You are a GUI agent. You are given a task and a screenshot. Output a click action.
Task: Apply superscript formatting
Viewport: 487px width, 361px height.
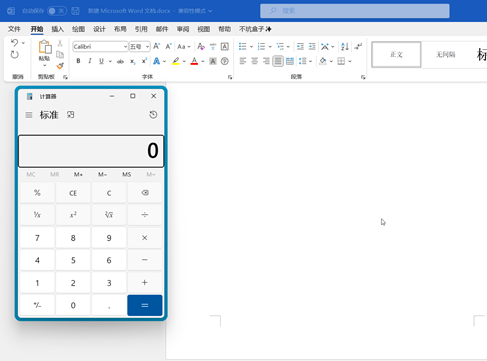point(144,61)
